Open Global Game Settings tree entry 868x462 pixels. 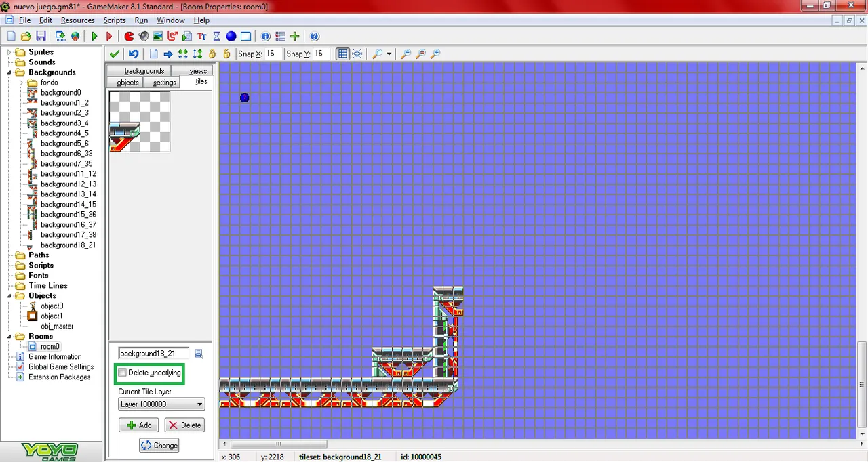point(61,367)
